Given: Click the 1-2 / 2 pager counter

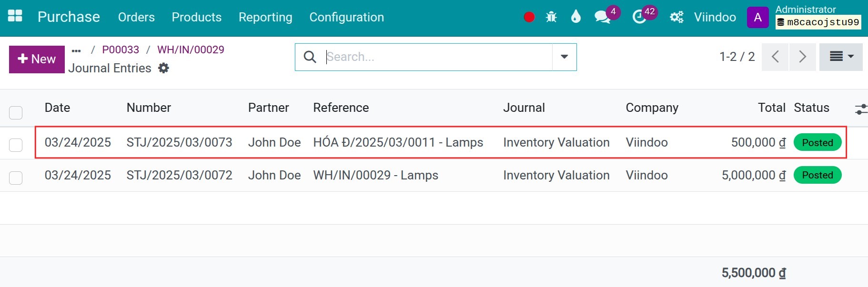Looking at the screenshot, I should 737,57.
